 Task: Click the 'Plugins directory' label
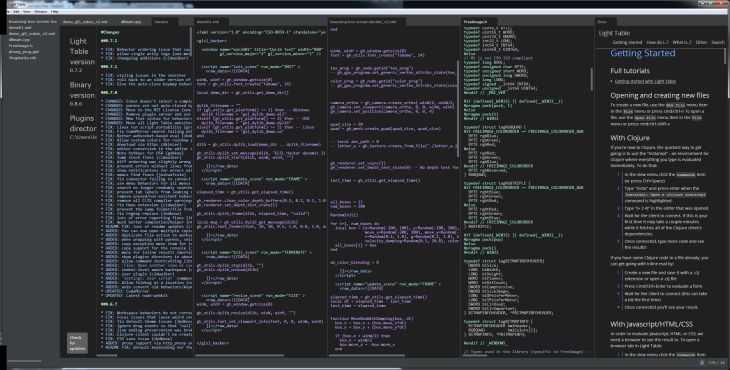(x=83, y=123)
